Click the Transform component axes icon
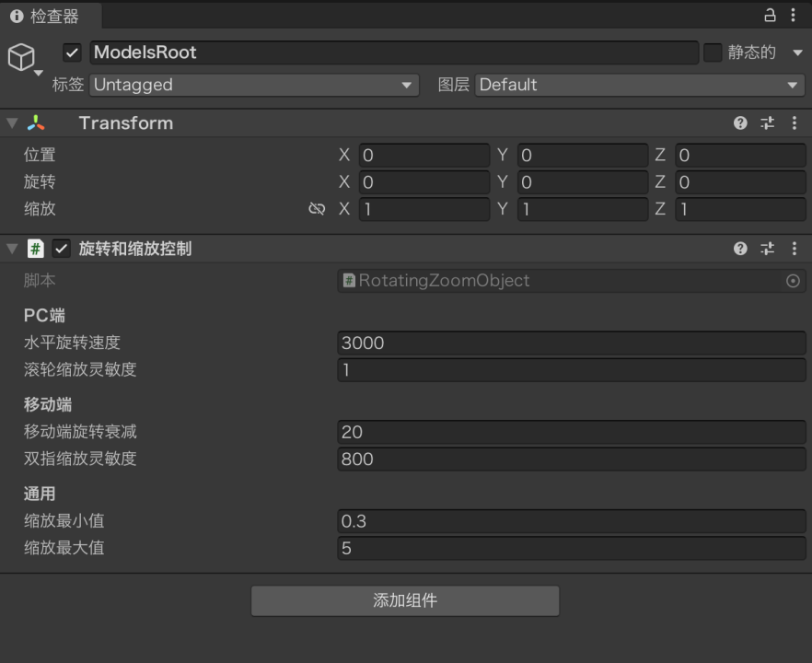This screenshot has width=812, height=663. [36, 123]
